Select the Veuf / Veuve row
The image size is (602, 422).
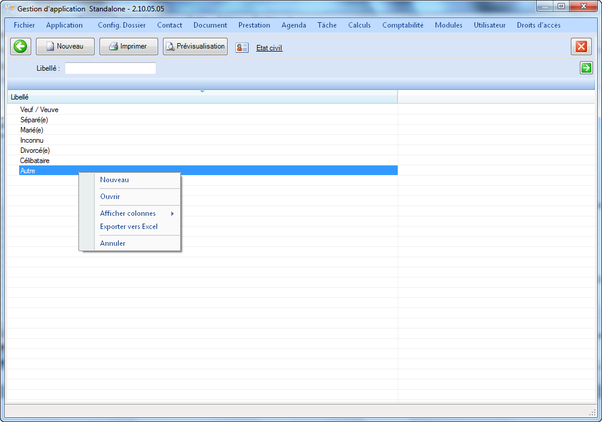40,110
